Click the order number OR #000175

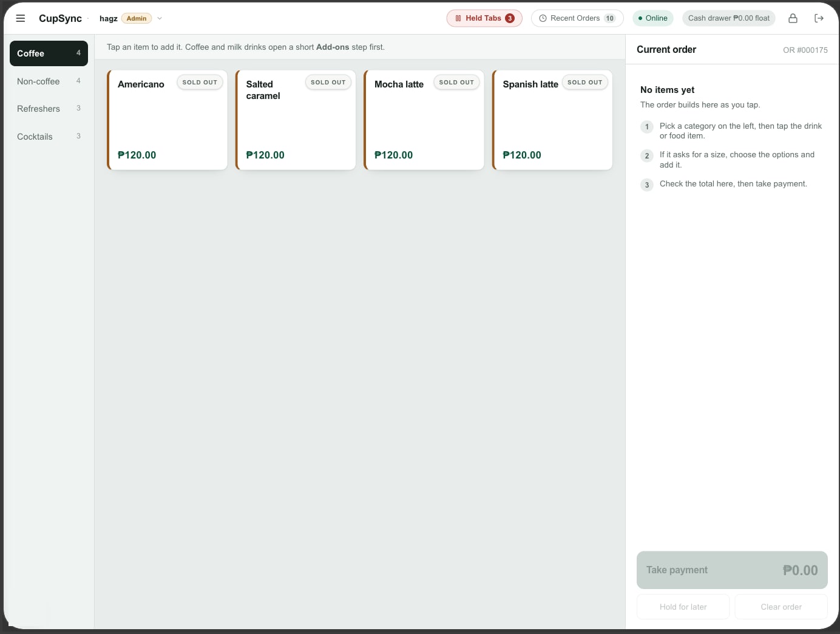click(805, 50)
